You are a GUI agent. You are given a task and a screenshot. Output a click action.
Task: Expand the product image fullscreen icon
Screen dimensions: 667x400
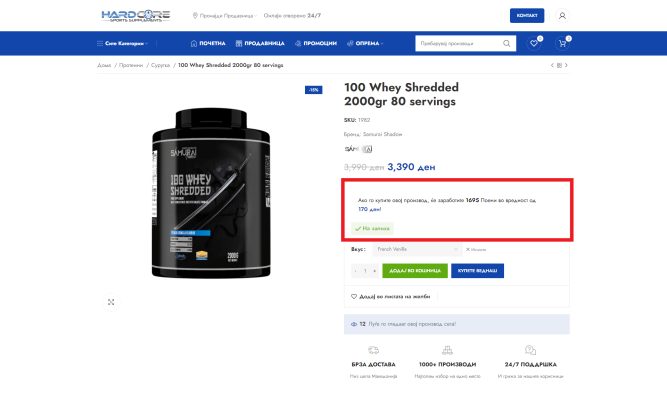pos(111,302)
